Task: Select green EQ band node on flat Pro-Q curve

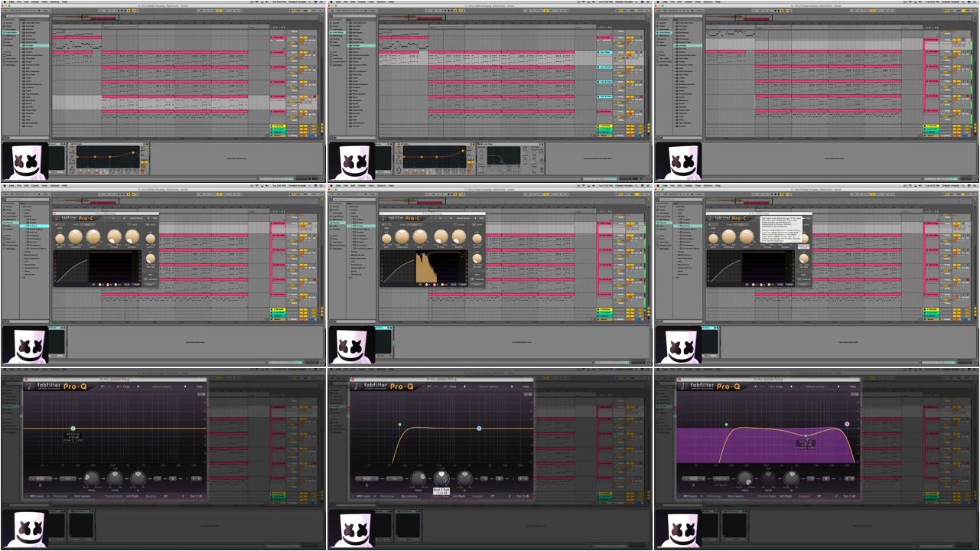Action: [x=73, y=428]
